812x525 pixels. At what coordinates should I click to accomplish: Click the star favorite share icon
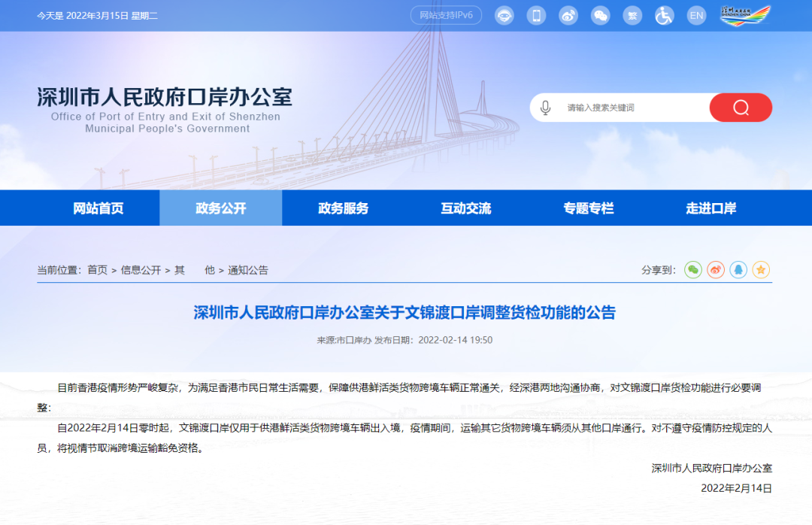pos(760,270)
